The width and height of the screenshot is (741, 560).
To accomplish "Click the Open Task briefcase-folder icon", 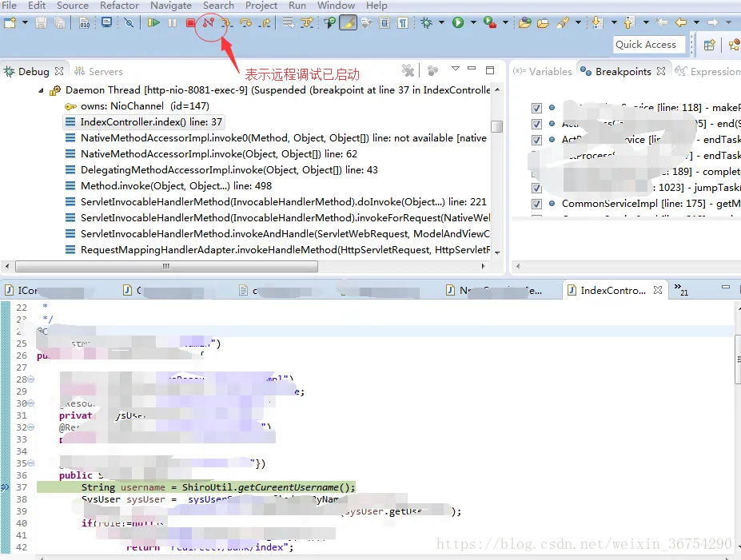I will tap(543, 22).
